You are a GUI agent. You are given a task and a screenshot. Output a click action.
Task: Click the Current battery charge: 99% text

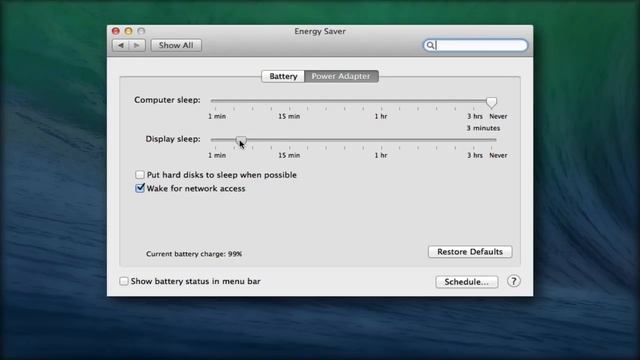(194, 254)
